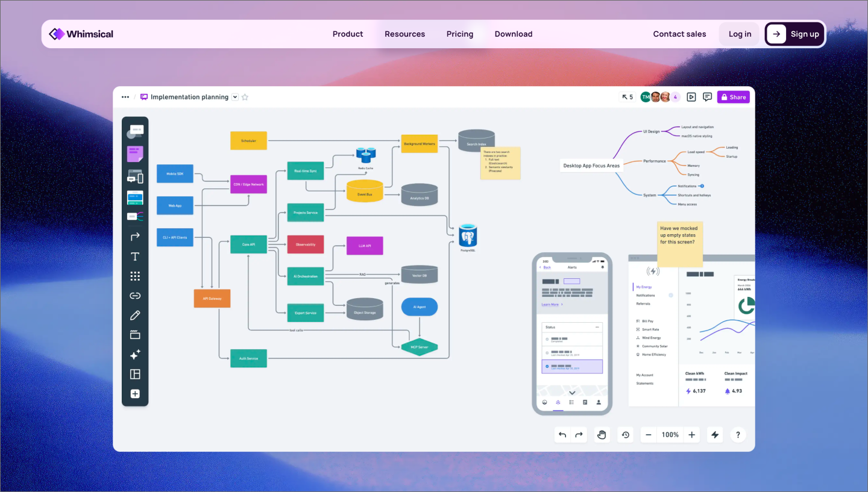Open the comments speech bubble icon
The width and height of the screenshot is (868, 492).
[707, 97]
